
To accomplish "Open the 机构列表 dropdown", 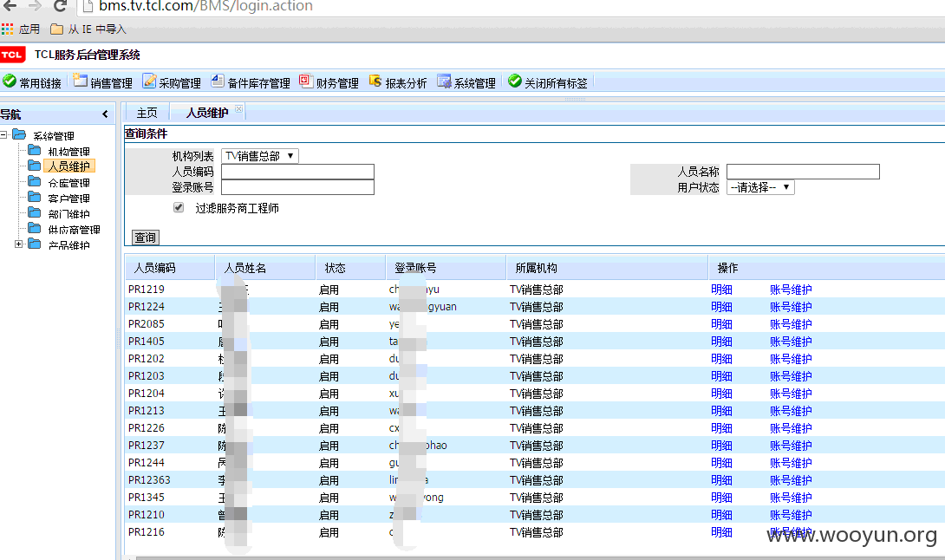I will (260, 156).
